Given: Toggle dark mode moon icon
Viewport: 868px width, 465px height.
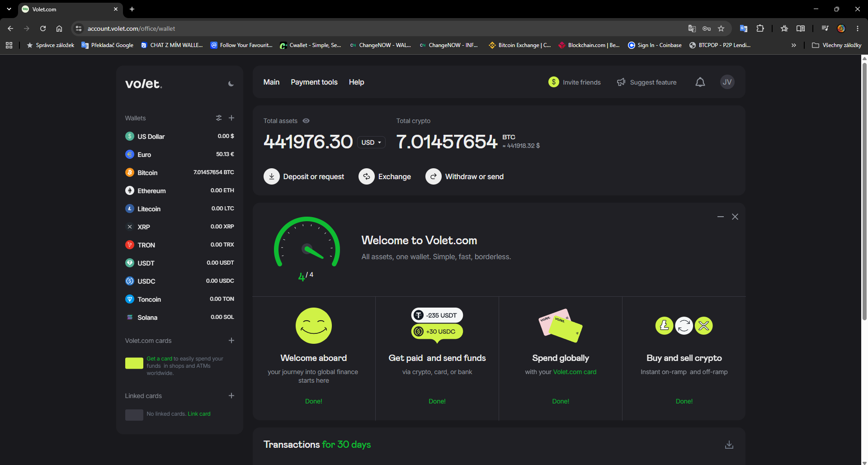Looking at the screenshot, I should tap(231, 84).
